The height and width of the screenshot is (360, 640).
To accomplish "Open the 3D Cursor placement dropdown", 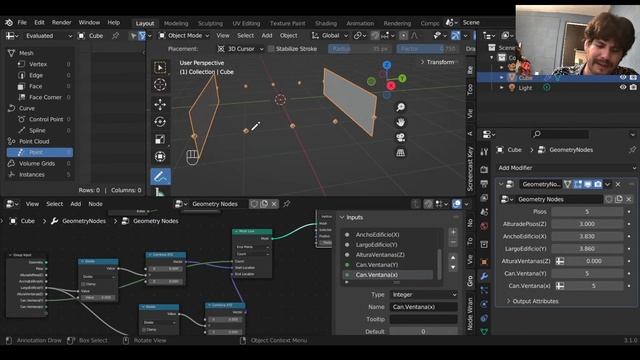I will click(x=240, y=49).
